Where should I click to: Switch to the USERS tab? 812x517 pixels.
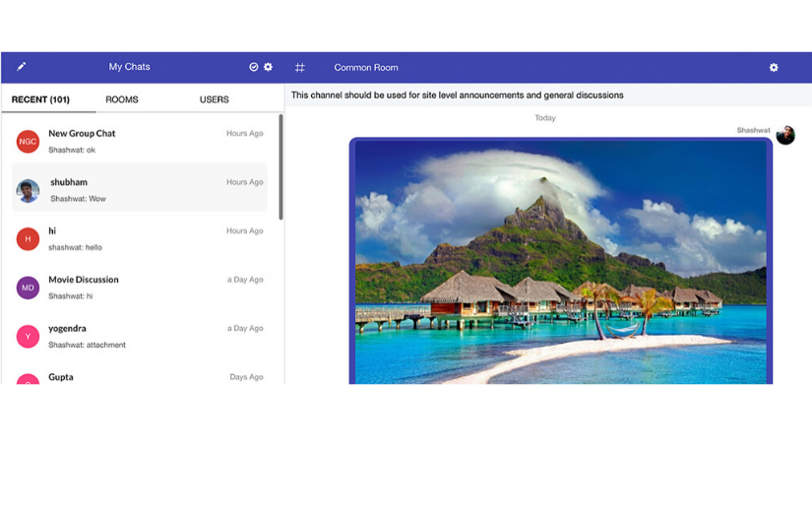(x=215, y=99)
